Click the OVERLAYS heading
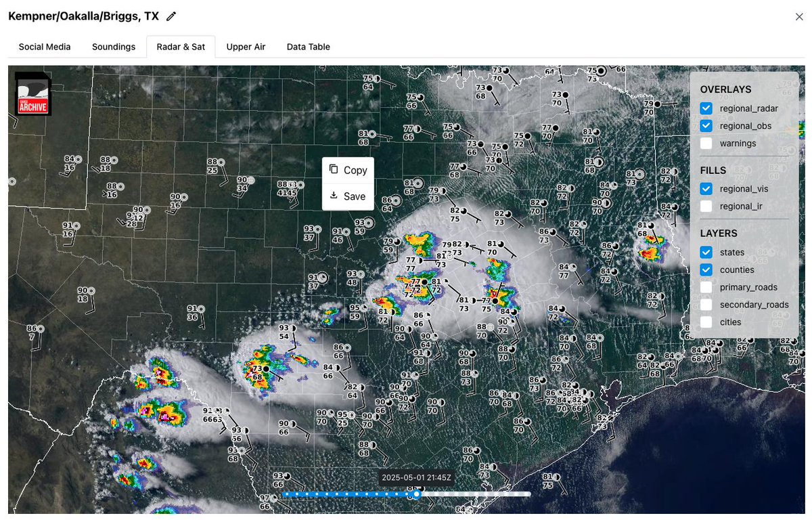The image size is (812, 522). [725, 89]
